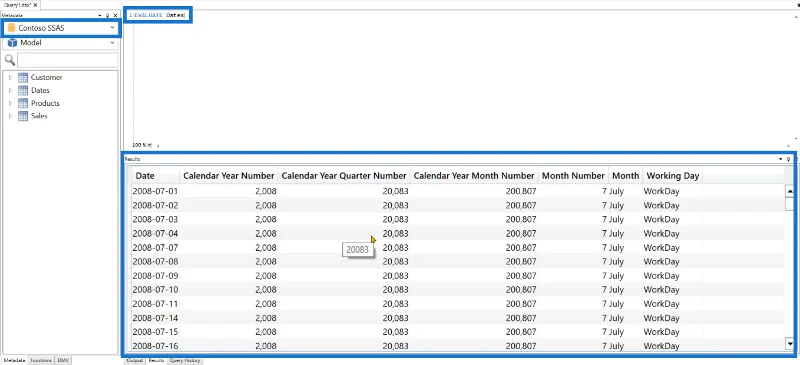Click 2,008 in the 2008-07-01 row
This screenshot has width=800, height=365.
(265, 191)
